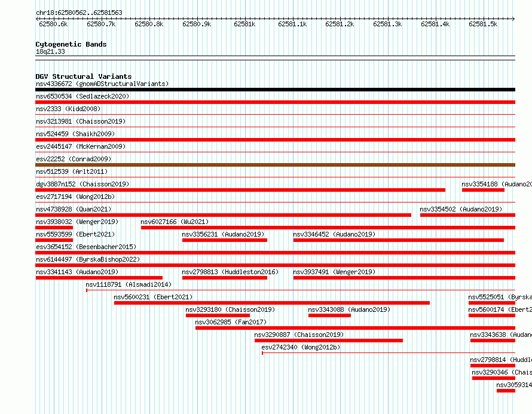Click the 62581.2k ruler tick label

340,24
